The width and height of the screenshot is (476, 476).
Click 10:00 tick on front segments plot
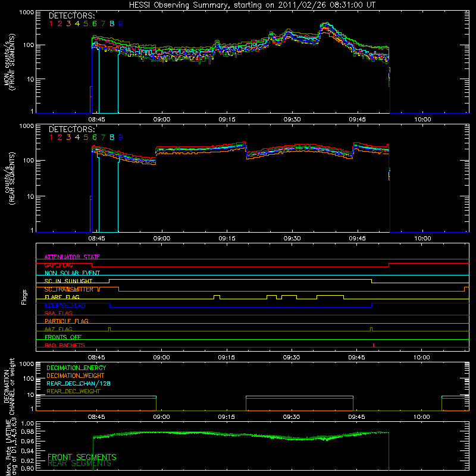(422, 120)
